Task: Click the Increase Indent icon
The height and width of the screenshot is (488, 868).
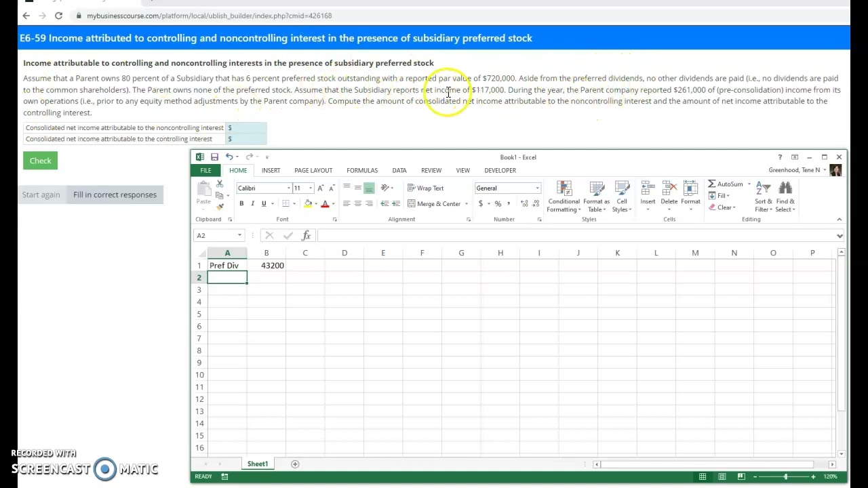Action: 395,203
